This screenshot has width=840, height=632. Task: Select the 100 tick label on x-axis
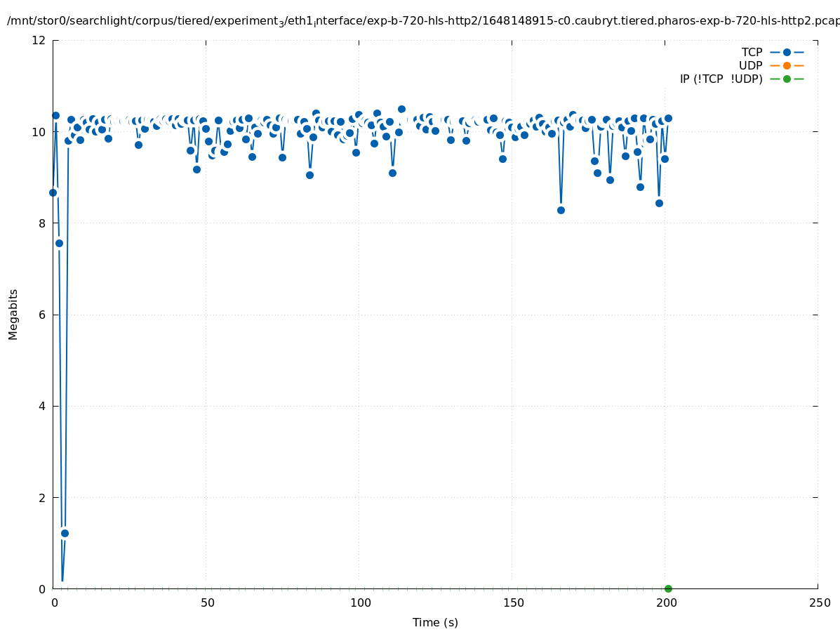pos(359,603)
